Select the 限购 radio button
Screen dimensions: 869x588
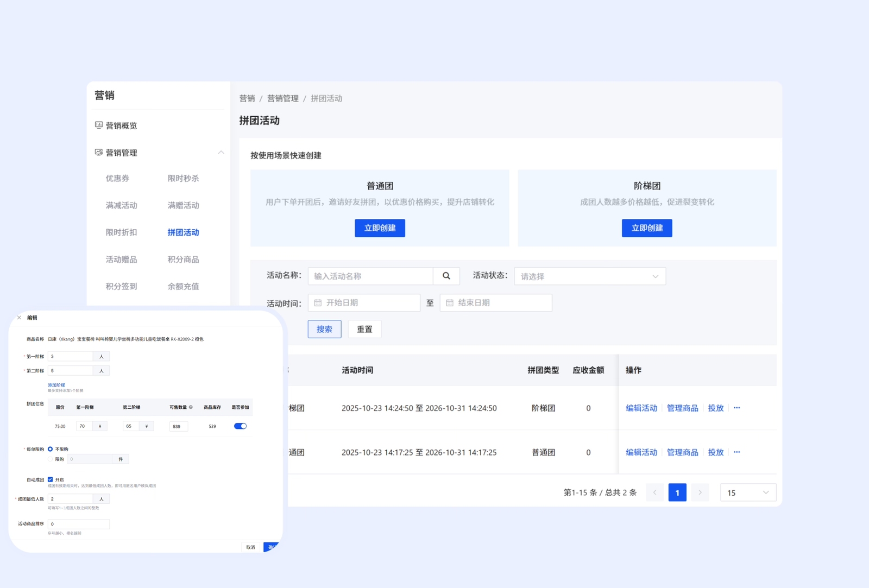(x=51, y=459)
